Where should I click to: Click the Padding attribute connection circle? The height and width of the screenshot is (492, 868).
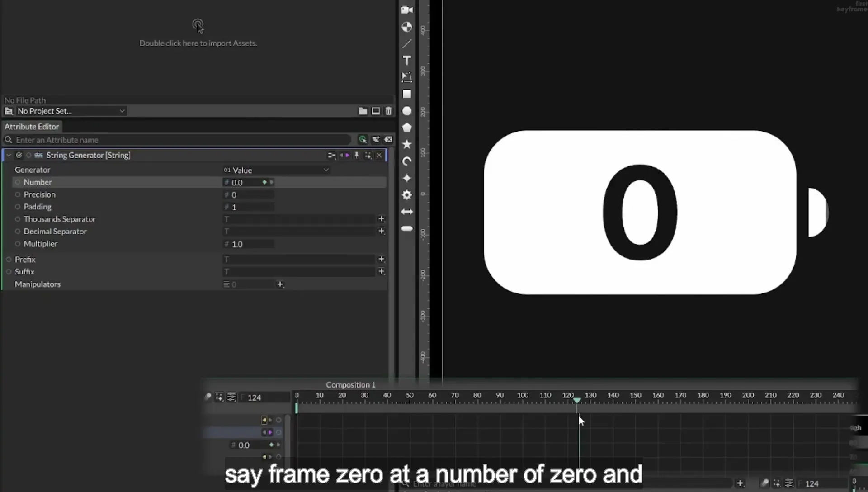tap(18, 207)
